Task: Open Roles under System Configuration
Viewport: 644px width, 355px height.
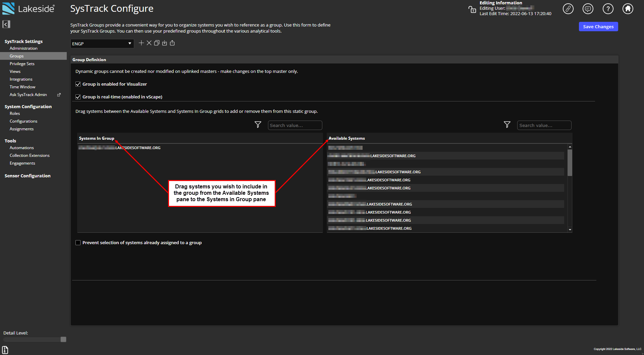Action: 15,114
